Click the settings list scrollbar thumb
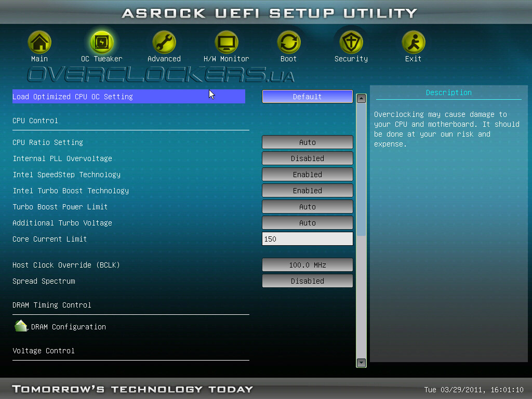This screenshot has height=399, width=532. click(362, 170)
